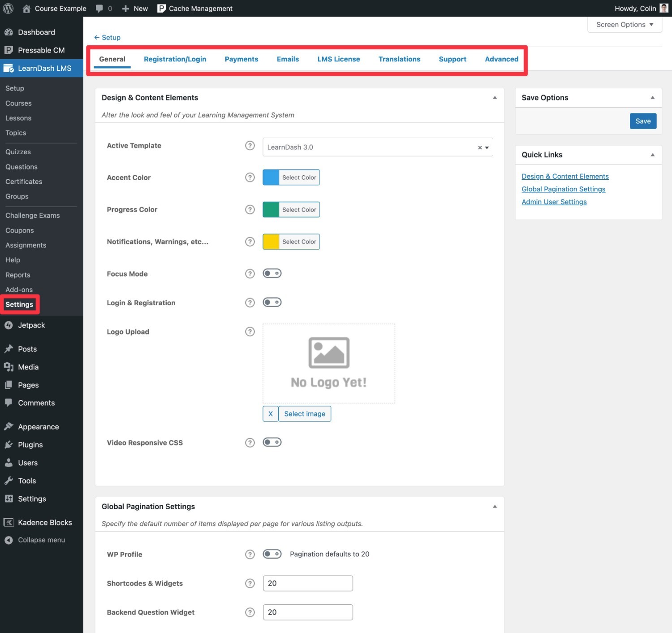Viewport: 672px width, 633px height.
Task: Collapse the admin sidebar menu
Action: pyautogui.click(x=41, y=540)
